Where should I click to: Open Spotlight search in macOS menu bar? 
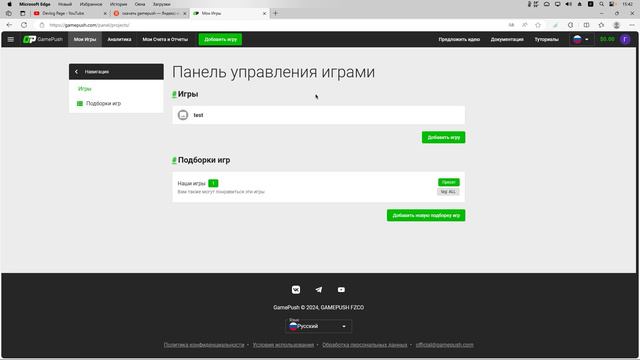(x=601, y=4)
